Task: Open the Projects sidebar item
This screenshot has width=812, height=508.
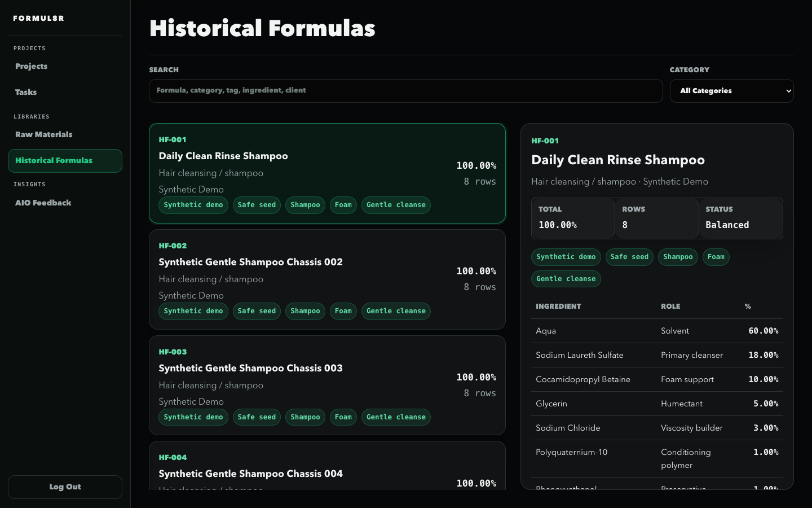Action: pyautogui.click(x=65, y=67)
